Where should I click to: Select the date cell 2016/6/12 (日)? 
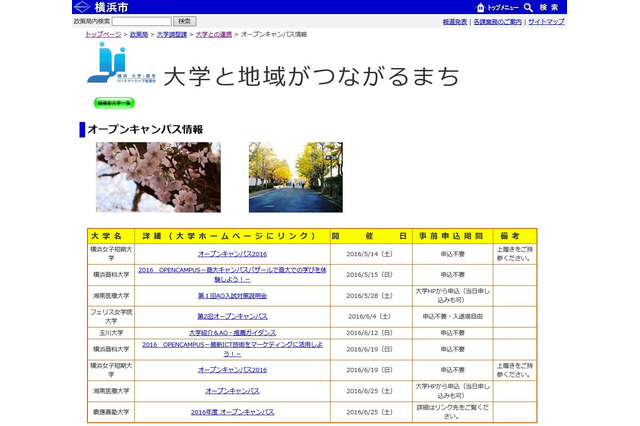pyautogui.click(x=369, y=333)
